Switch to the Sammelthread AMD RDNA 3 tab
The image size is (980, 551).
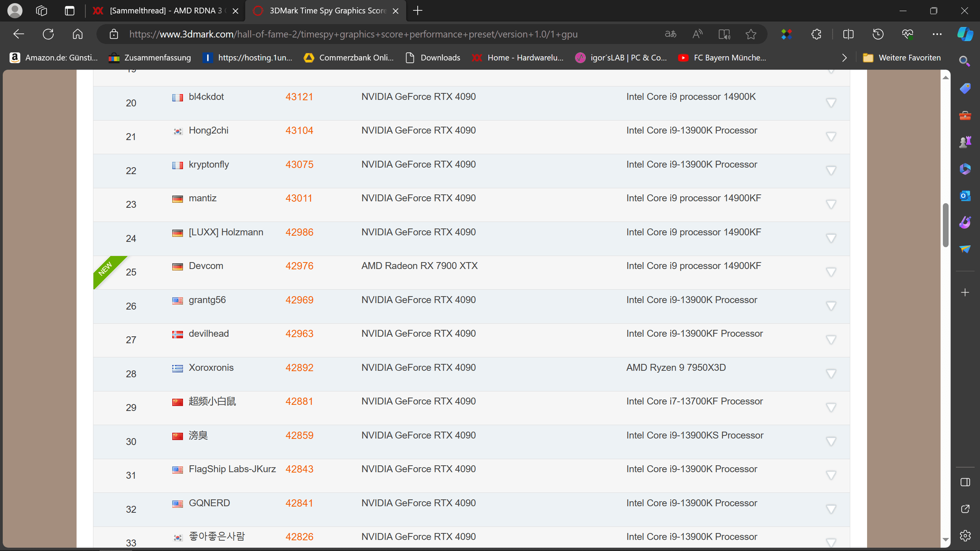pyautogui.click(x=165, y=11)
